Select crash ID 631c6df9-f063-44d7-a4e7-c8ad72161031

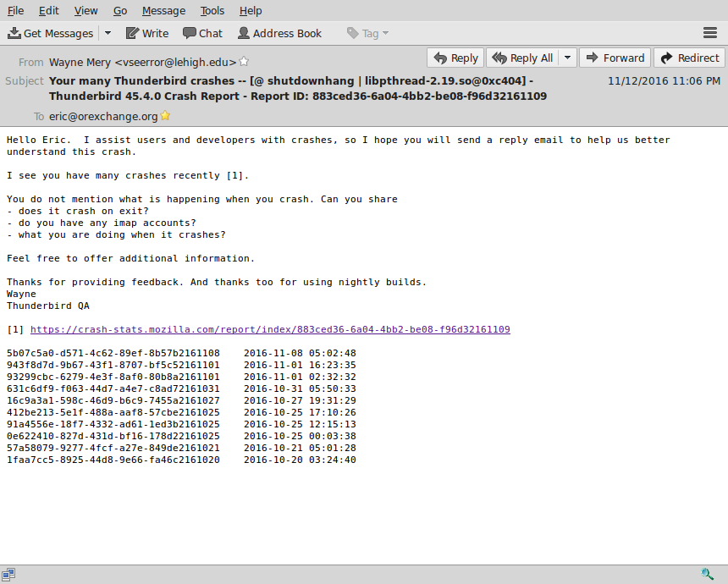tap(113, 389)
